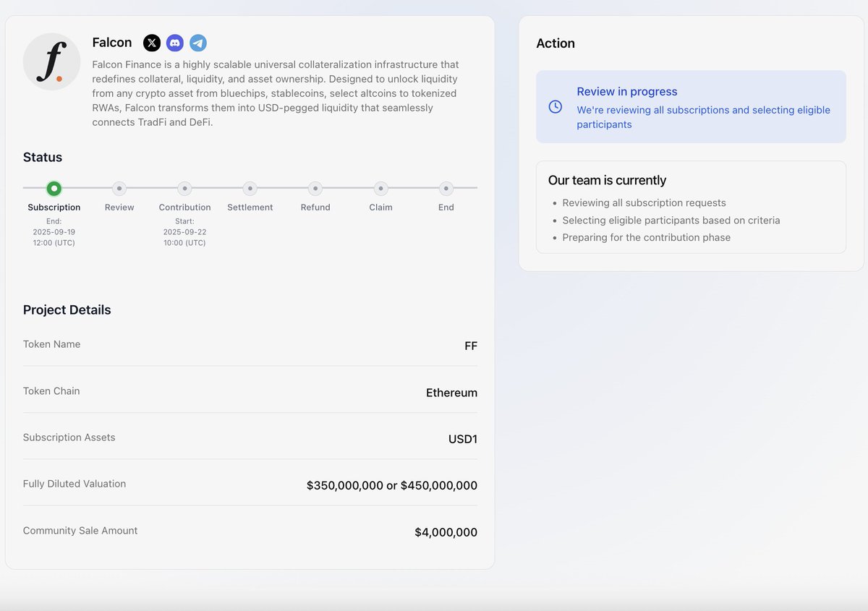The height and width of the screenshot is (611, 868).
Task: Click the Review in progress title
Action: pyautogui.click(x=627, y=92)
